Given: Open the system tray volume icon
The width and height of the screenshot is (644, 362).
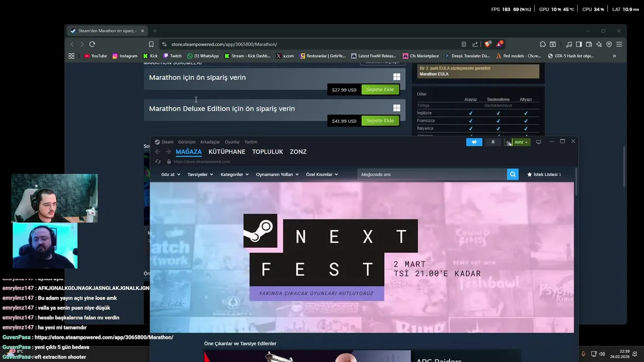Looking at the screenshot, I should 602,354.
